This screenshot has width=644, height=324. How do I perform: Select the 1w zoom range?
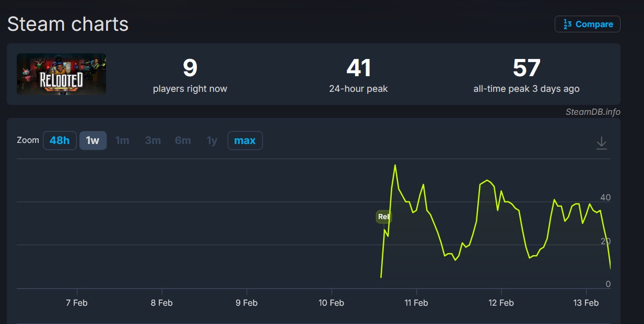point(93,140)
